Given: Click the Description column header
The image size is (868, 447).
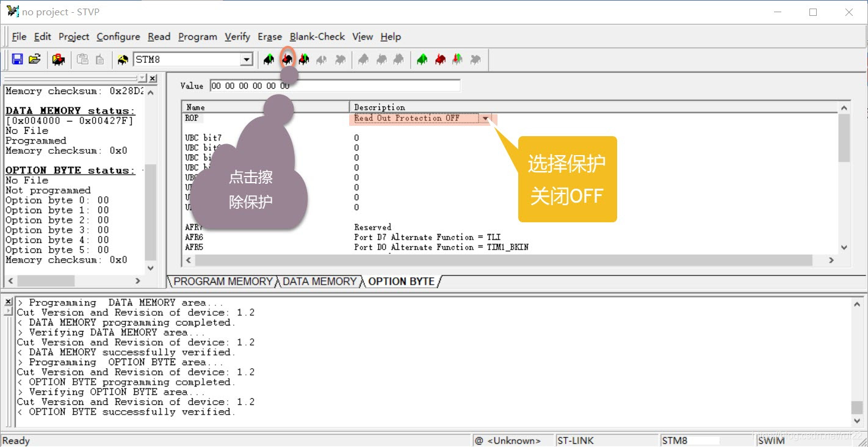Looking at the screenshot, I should click(594, 107).
